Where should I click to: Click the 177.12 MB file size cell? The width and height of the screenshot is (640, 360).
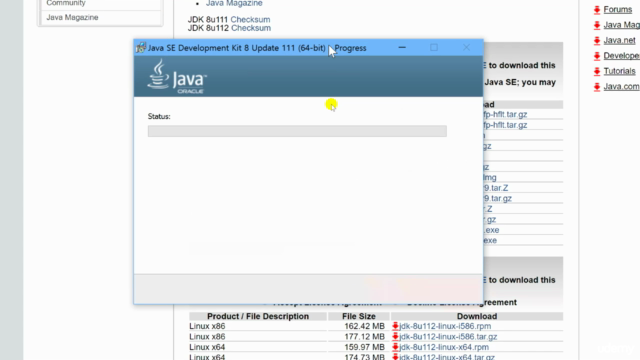364,337
